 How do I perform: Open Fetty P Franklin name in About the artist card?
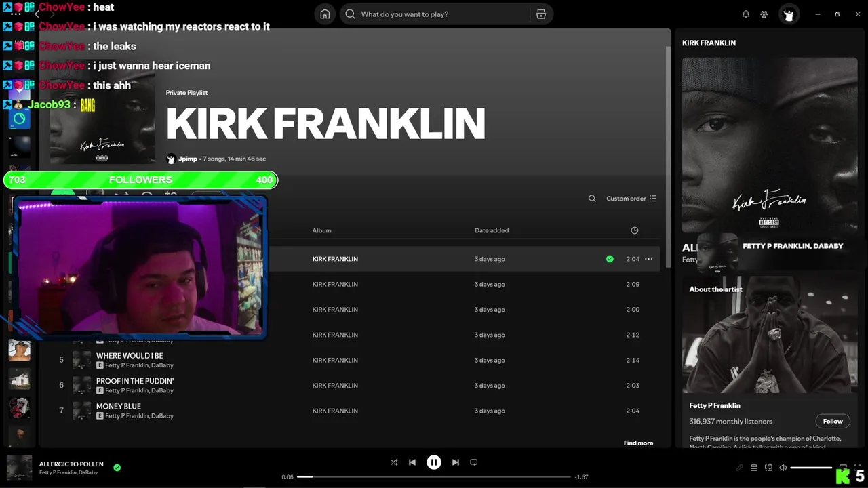[715, 405]
